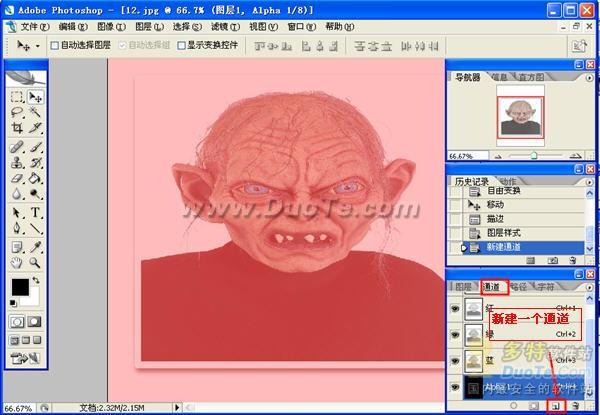Image resolution: width=600 pixels, height=415 pixels.
Task: Switch to Standard Screen Mode
Action: 15,340
